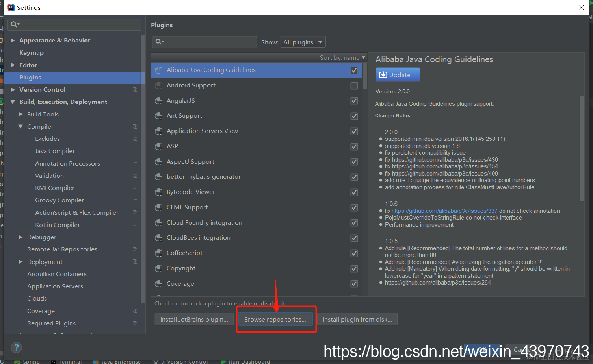Screen dimensions: 593x364
Task: Click the Bytecode Viewer plugin icon
Action: click(x=158, y=192)
